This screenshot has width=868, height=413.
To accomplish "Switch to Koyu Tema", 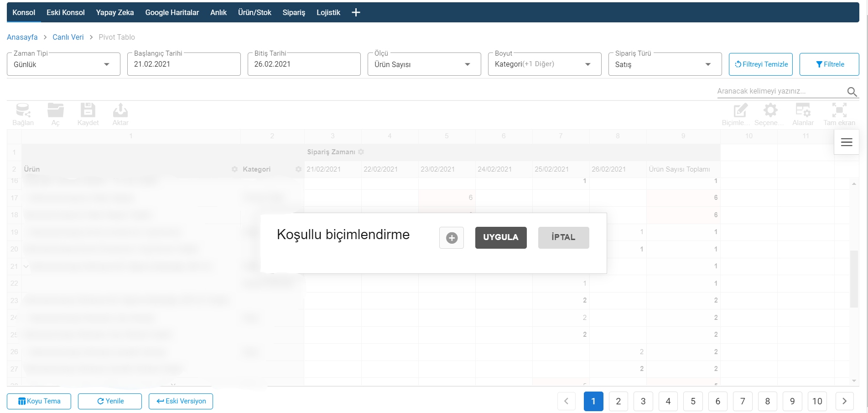I will 39,402.
